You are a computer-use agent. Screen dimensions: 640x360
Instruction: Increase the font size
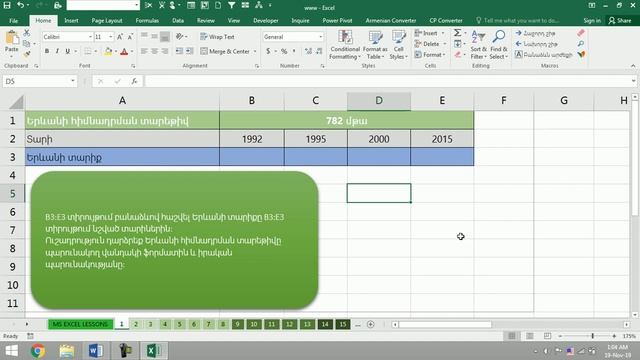120,37
